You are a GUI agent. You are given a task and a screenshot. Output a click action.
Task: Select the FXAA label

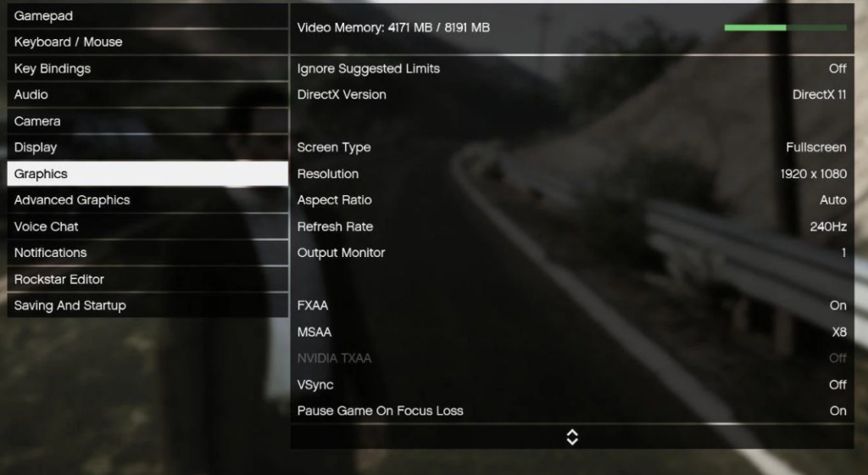[x=313, y=305]
